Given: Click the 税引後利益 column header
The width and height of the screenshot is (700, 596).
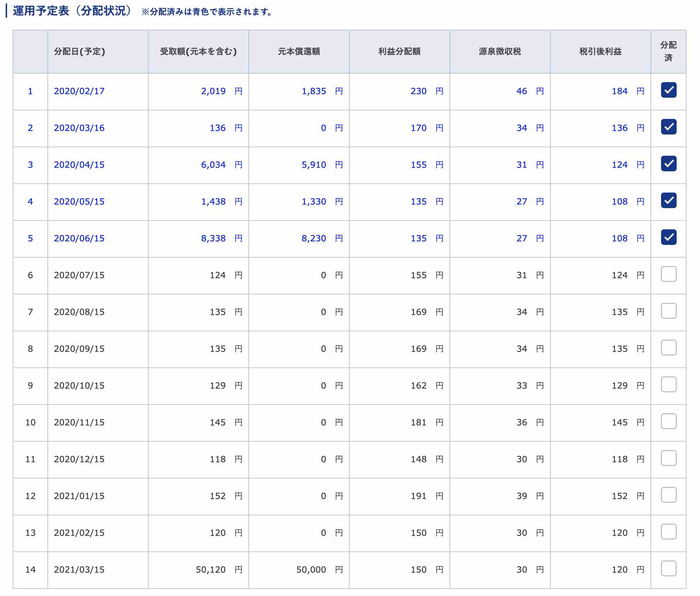Looking at the screenshot, I should 600,52.
